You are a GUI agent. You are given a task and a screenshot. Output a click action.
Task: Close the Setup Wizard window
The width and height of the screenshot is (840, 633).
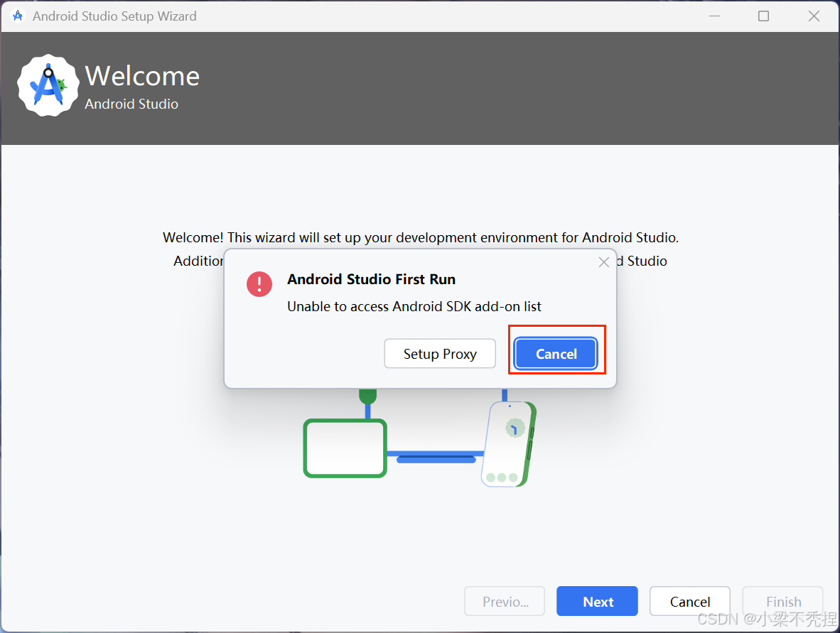[x=814, y=16]
